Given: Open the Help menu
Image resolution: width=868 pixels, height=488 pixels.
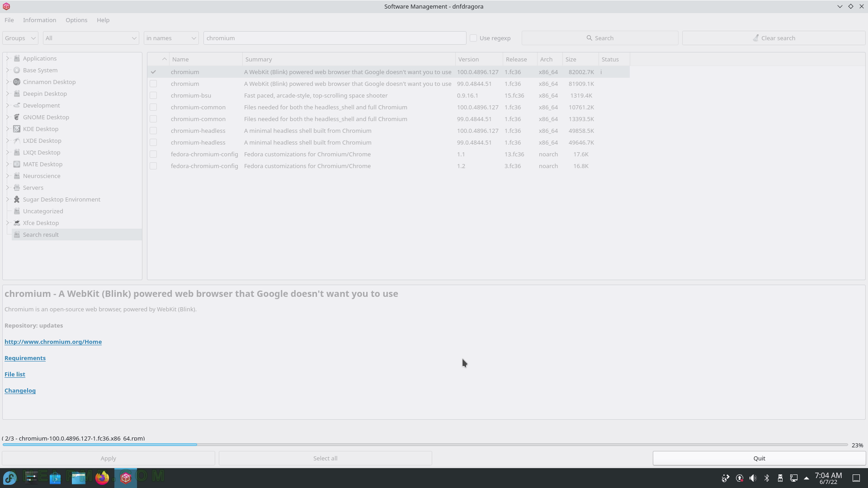Looking at the screenshot, I should [x=103, y=20].
